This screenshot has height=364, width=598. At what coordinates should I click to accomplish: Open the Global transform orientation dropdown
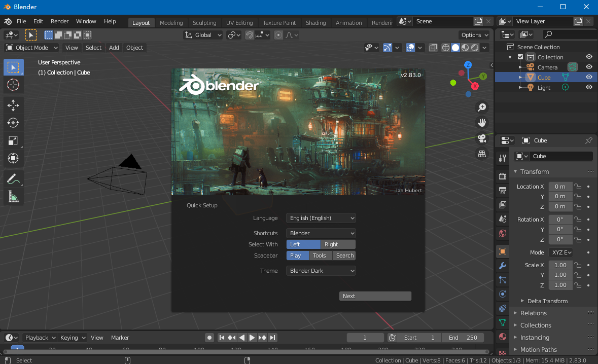[203, 34]
